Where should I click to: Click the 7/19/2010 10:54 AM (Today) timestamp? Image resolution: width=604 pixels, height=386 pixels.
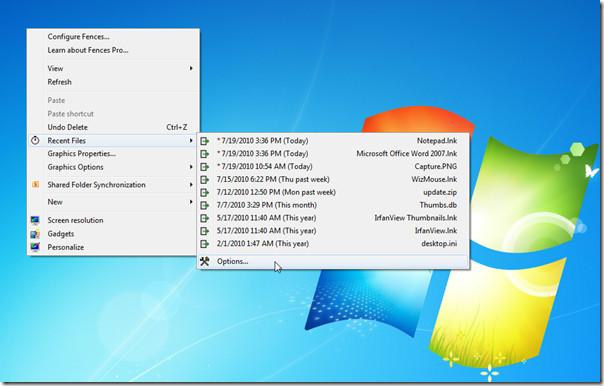click(x=264, y=166)
